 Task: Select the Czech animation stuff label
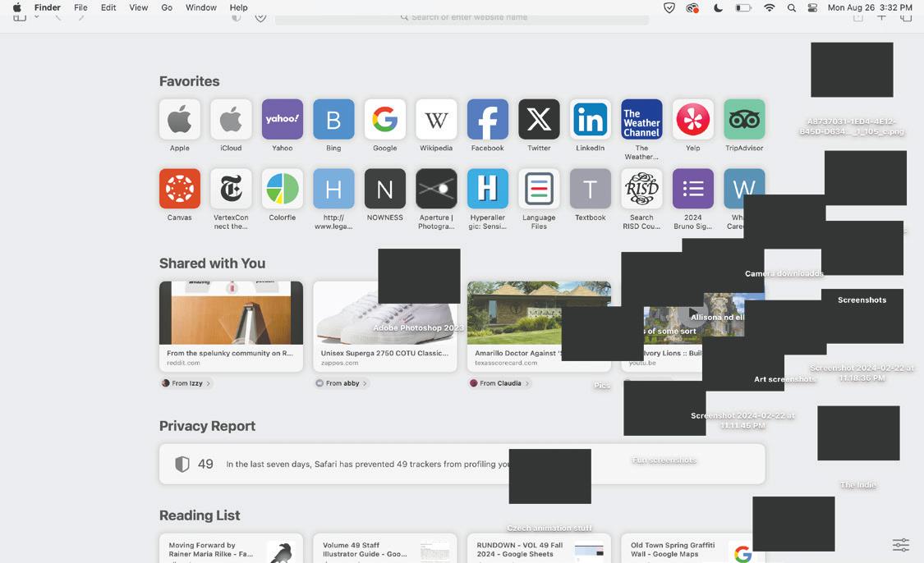click(549, 529)
